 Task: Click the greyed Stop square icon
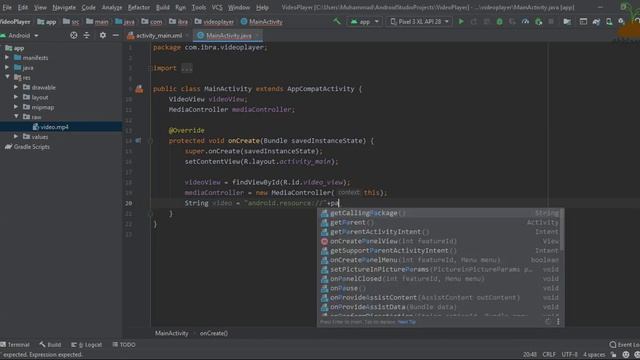[x=551, y=22]
